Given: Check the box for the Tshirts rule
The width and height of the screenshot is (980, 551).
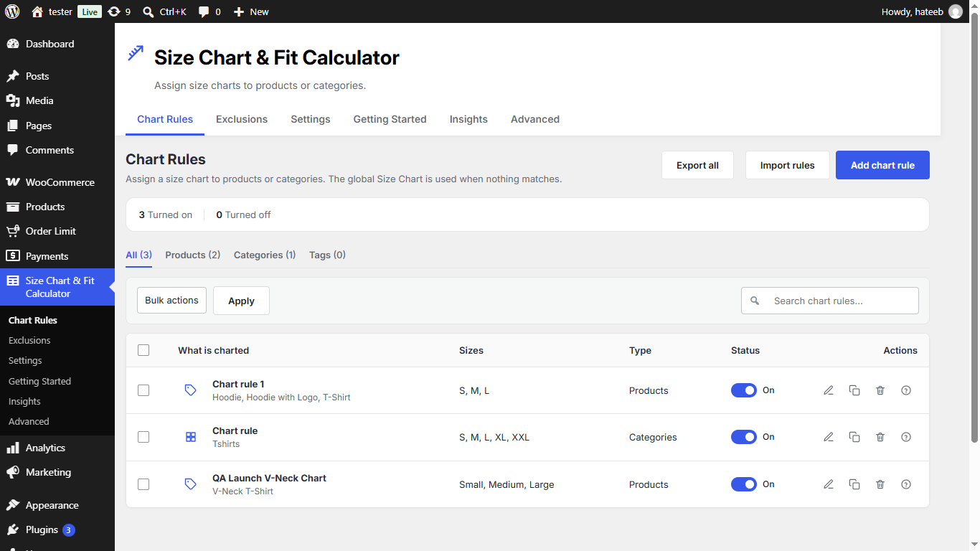Looking at the screenshot, I should pyautogui.click(x=143, y=437).
